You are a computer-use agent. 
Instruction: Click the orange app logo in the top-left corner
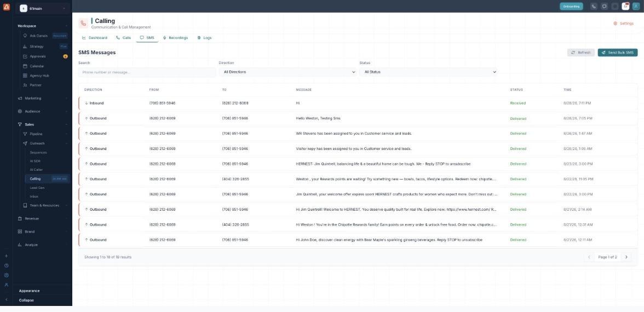pos(6,7)
